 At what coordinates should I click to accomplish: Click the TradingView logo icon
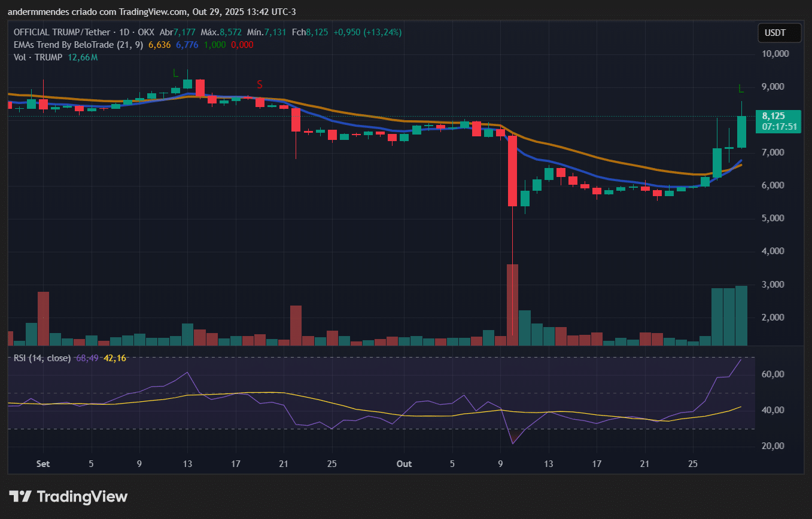click(20, 496)
